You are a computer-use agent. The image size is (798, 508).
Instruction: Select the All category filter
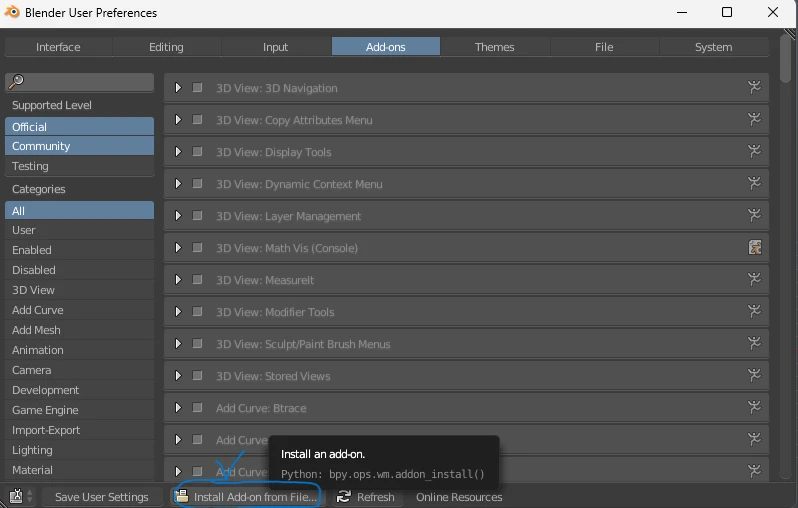79,210
